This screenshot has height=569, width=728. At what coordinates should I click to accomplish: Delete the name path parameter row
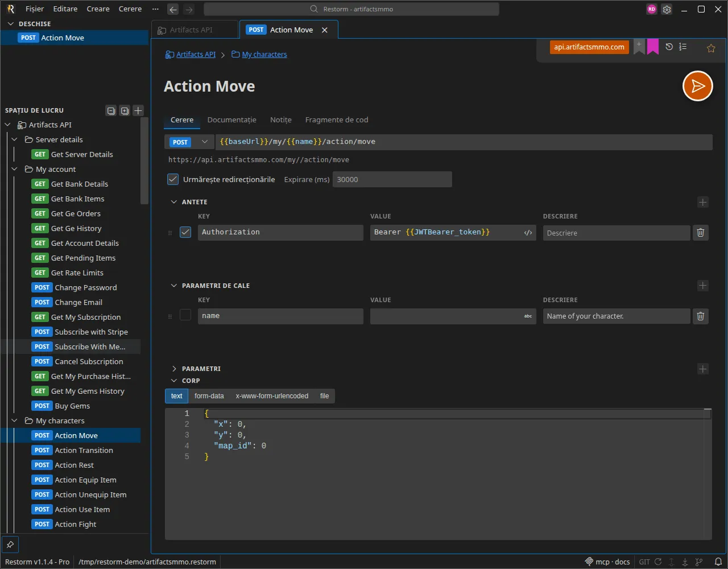701,316
